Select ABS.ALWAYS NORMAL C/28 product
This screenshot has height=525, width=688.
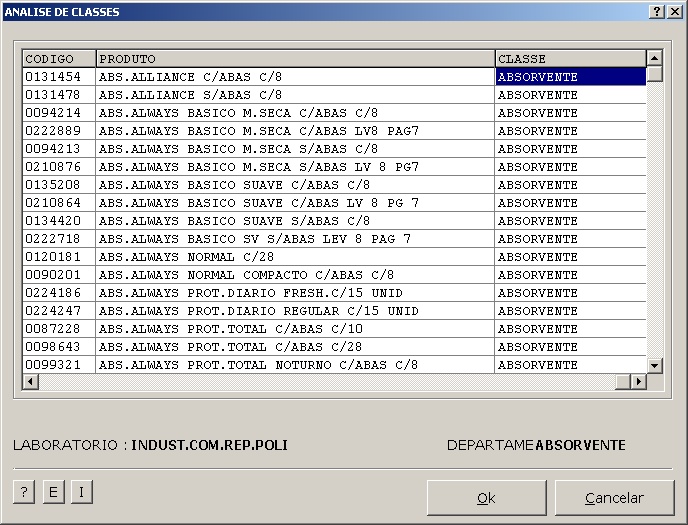(x=295, y=257)
